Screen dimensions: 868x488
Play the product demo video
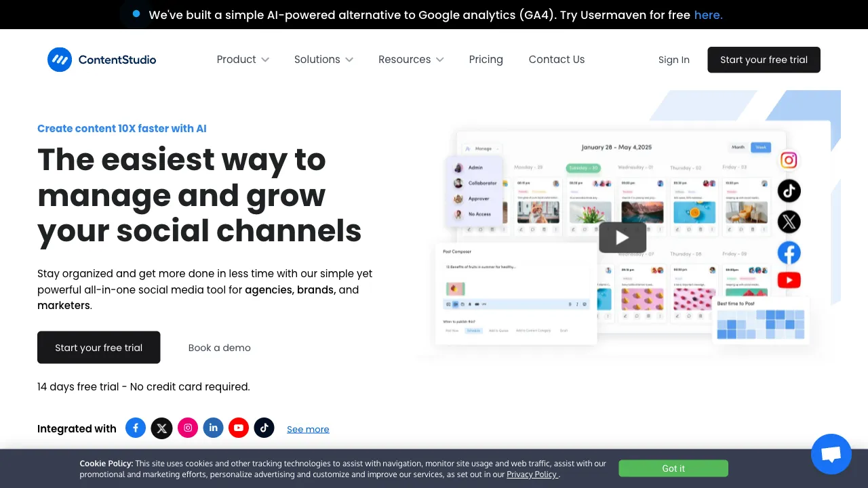coord(623,237)
